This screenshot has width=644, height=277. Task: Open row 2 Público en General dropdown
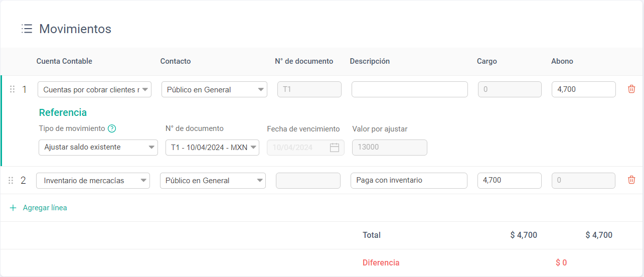pos(213,181)
